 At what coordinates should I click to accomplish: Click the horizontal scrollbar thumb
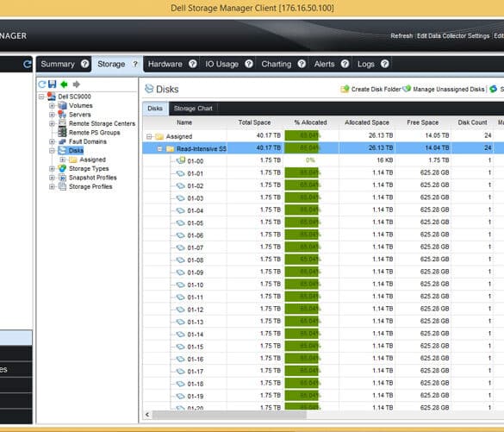(x=229, y=415)
